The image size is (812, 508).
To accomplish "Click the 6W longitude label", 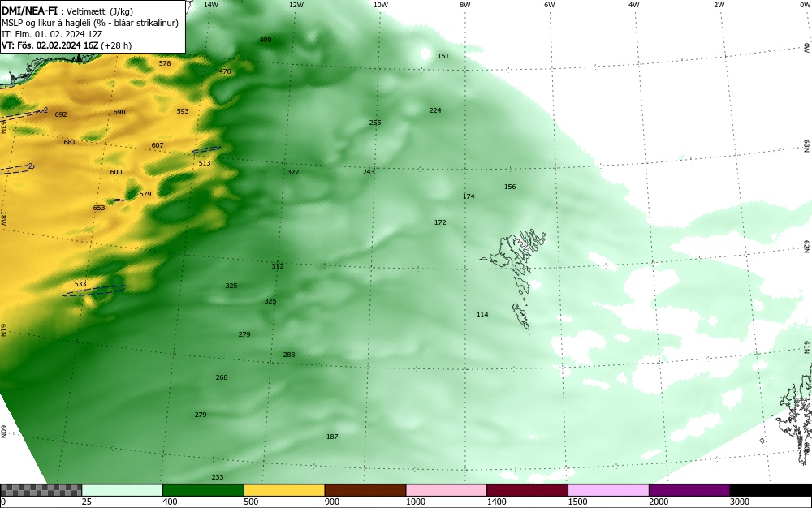I will pos(550,5).
